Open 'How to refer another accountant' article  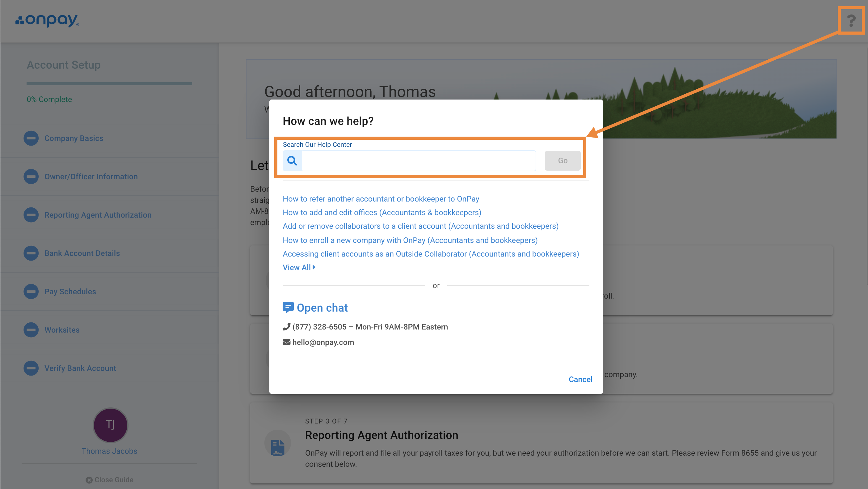pyautogui.click(x=381, y=199)
